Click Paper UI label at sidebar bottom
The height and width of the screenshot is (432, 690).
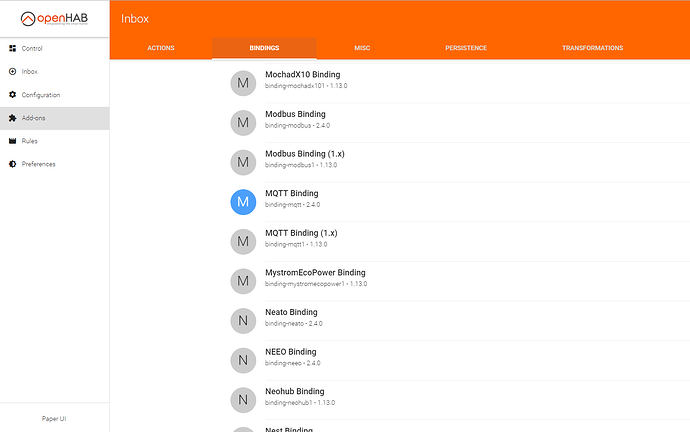(54, 419)
